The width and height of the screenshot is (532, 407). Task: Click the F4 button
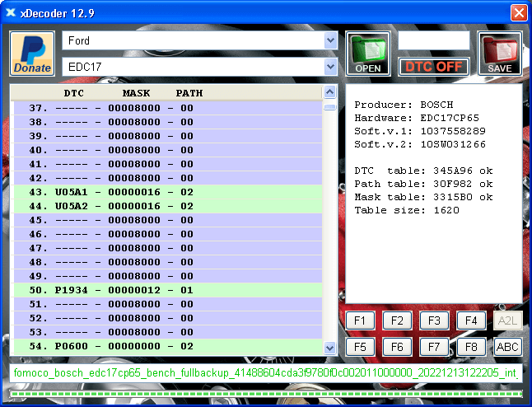[471, 320]
